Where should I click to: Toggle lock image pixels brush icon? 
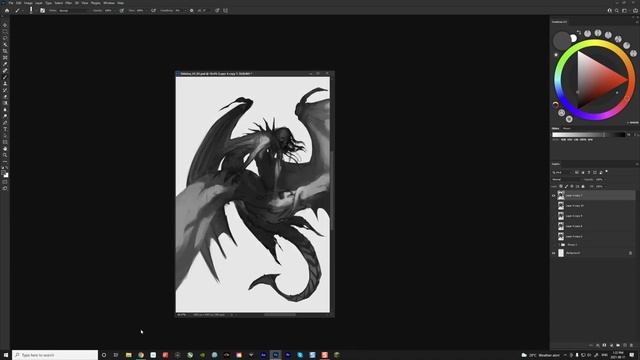pyautogui.click(x=566, y=187)
